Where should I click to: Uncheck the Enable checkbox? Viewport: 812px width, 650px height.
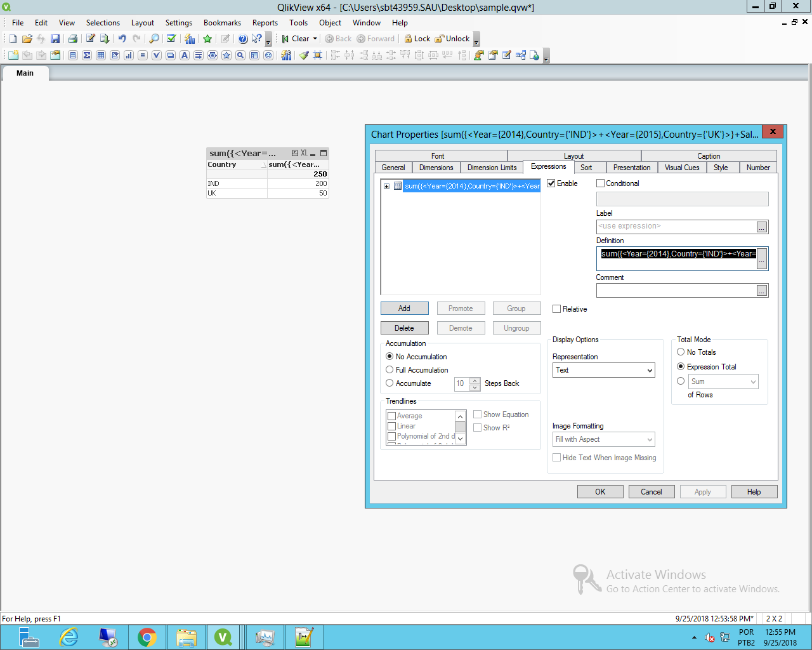(x=551, y=183)
